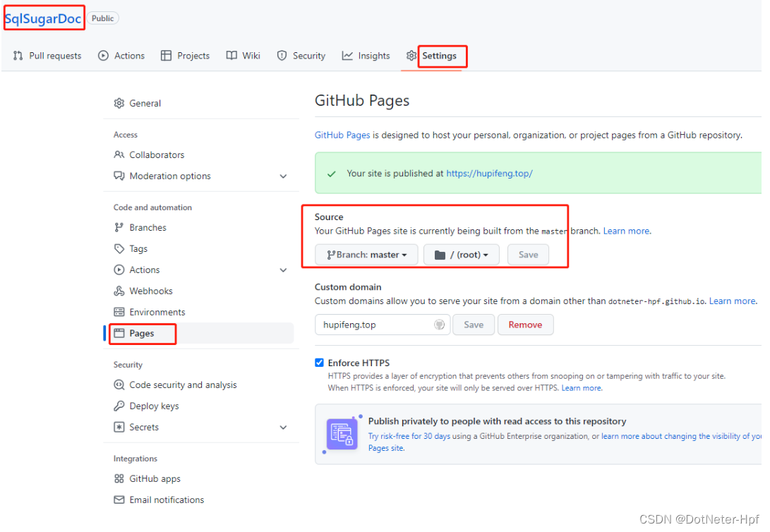Click the learn more about changing visibility link
770x532 pixels.
tap(682, 436)
